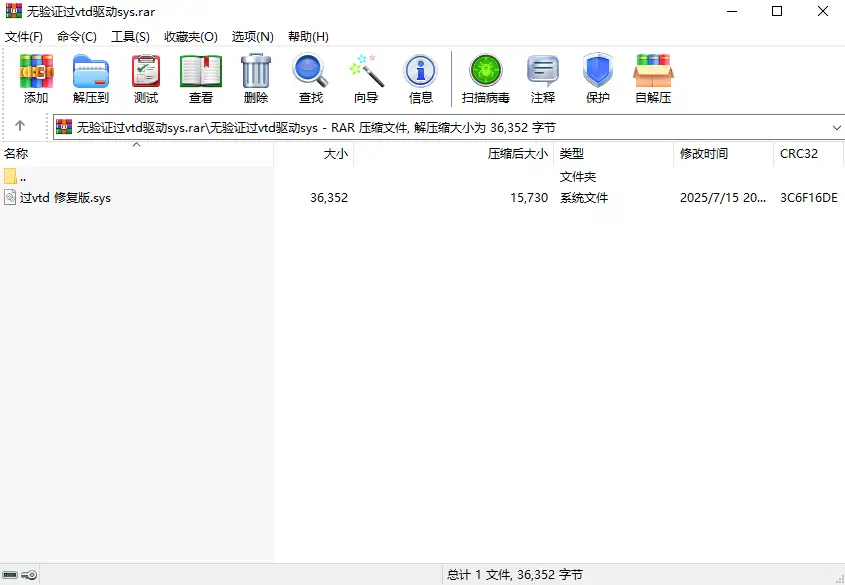Open the address bar dropdown arrow
845x585 pixels.
(x=836, y=127)
